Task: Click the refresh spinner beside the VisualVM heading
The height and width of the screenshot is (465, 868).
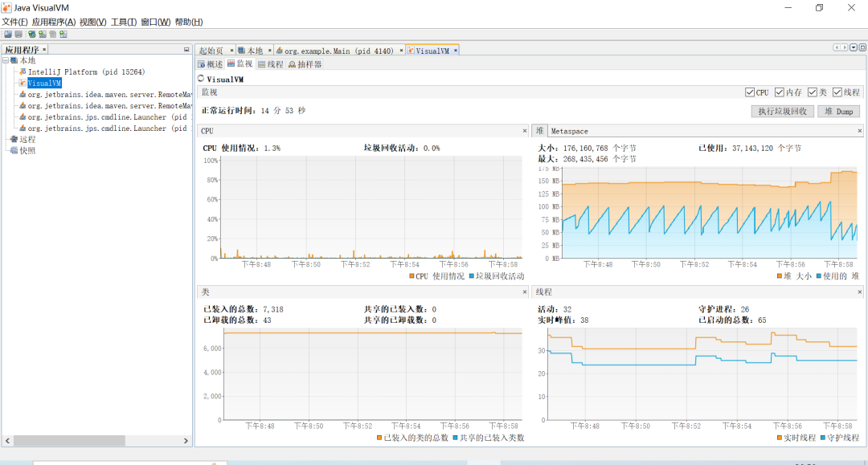Action: [x=201, y=79]
